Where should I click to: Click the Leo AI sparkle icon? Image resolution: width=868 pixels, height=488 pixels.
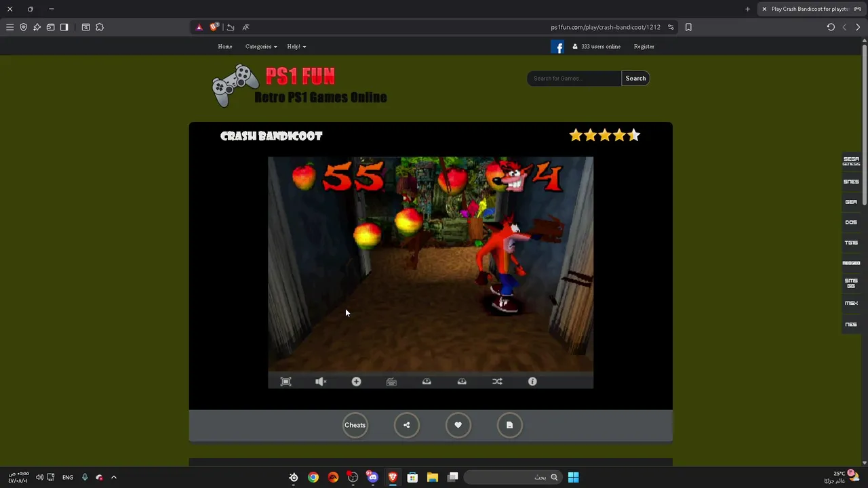(37, 27)
